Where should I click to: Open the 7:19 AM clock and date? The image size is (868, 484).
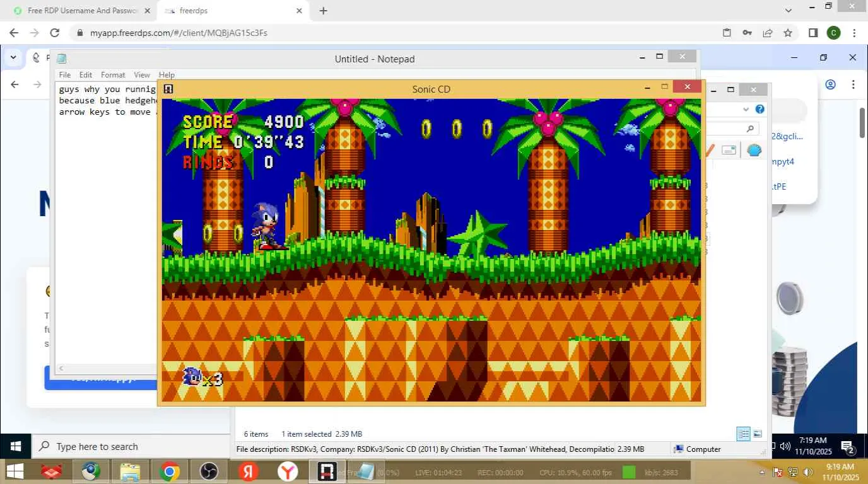click(812, 446)
